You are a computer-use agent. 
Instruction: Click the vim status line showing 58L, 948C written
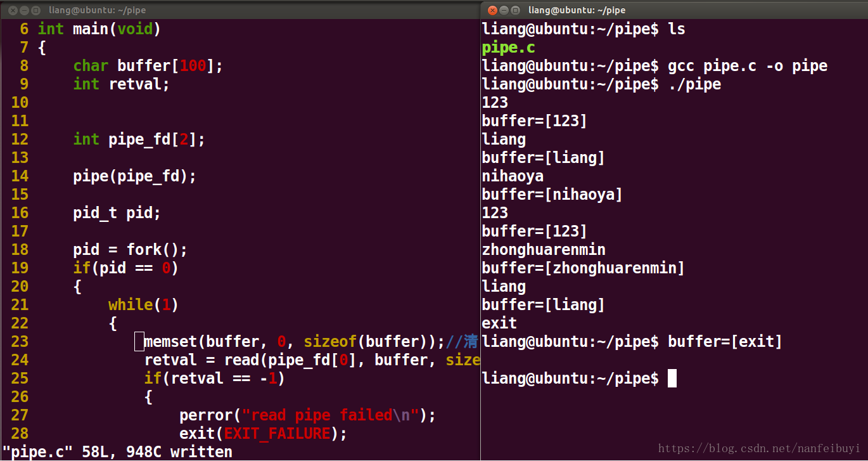(x=117, y=451)
